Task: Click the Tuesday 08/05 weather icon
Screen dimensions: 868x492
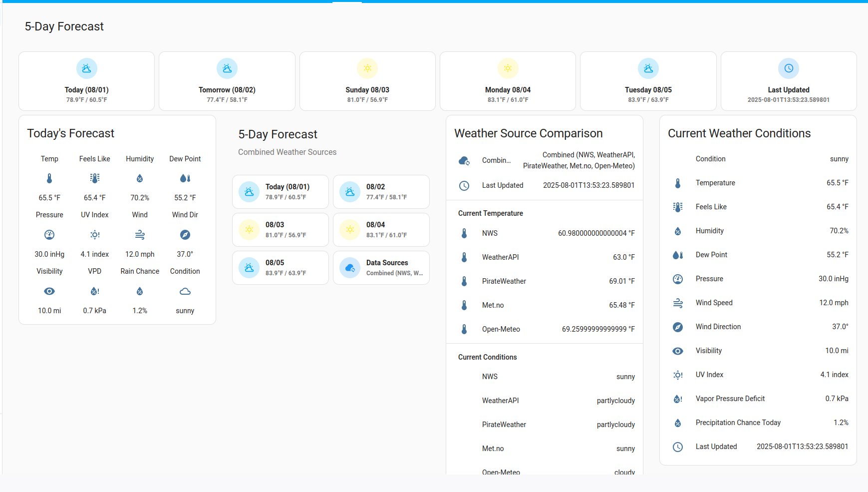Action: tap(648, 68)
